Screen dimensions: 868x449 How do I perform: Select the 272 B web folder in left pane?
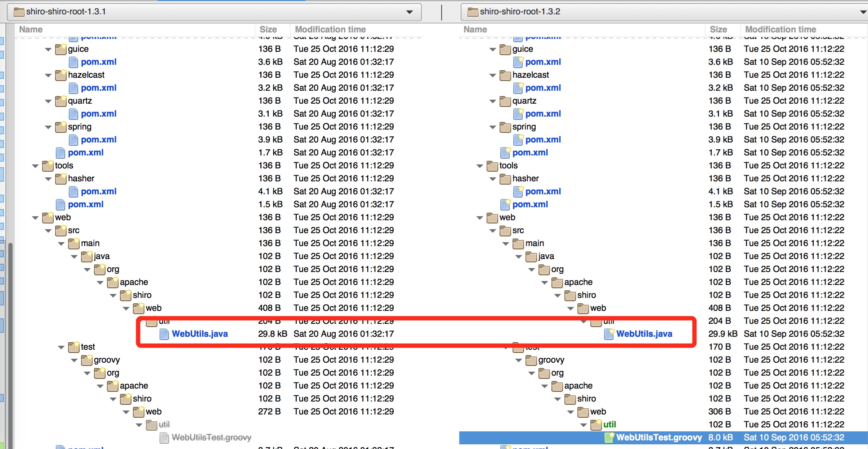point(154,412)
